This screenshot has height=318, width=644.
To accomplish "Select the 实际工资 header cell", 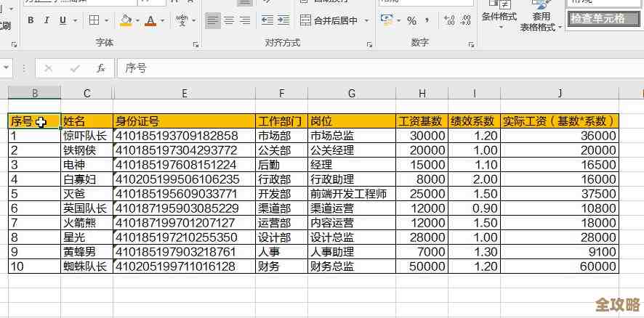I will click(x=560, y=121).
